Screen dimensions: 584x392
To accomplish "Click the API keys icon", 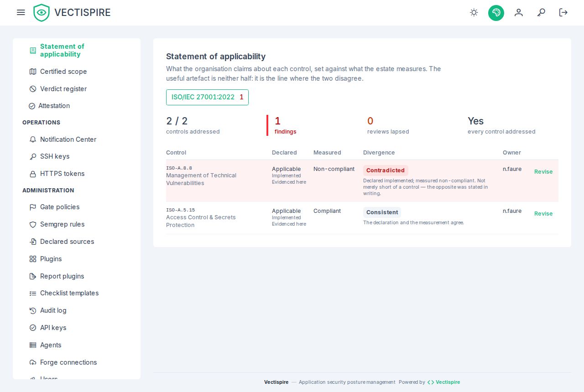I will [x=33, y=328].
